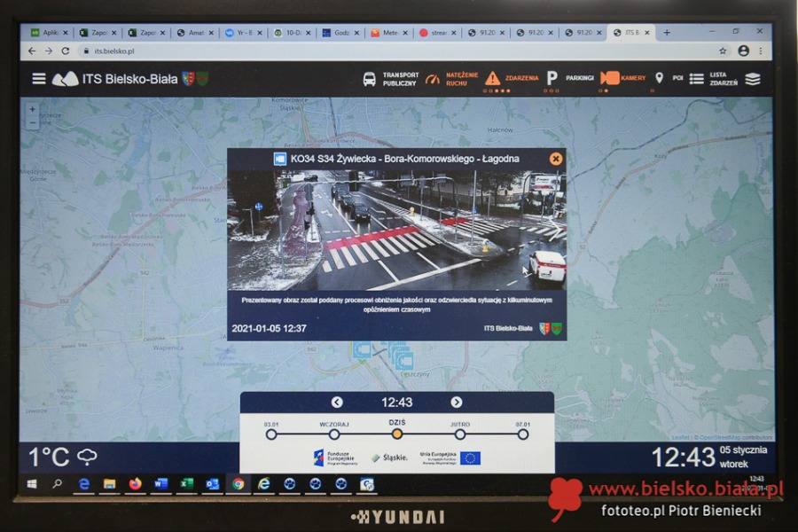Screen dimensions: 798x532
Task: Toggle the POI pin icon
Action: 659,78
